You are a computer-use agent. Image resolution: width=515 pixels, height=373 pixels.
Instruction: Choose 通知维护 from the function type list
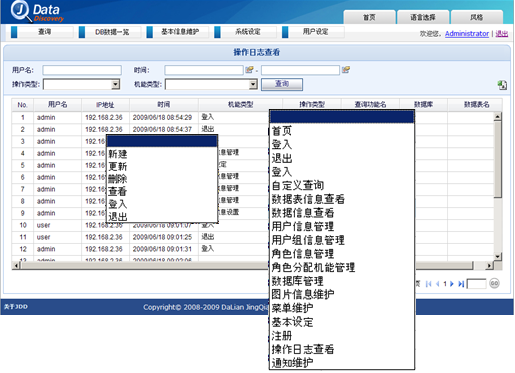[x=292, y=363]
